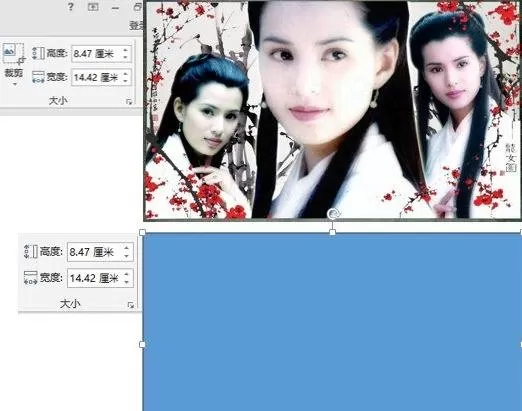Decrease height in Size group beside picture
Viewport: 522px width, 411px height.
tap(126, 57)
